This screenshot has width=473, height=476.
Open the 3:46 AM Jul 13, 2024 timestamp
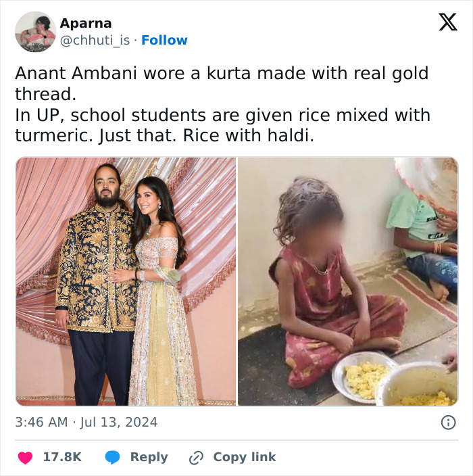[86, 423]
